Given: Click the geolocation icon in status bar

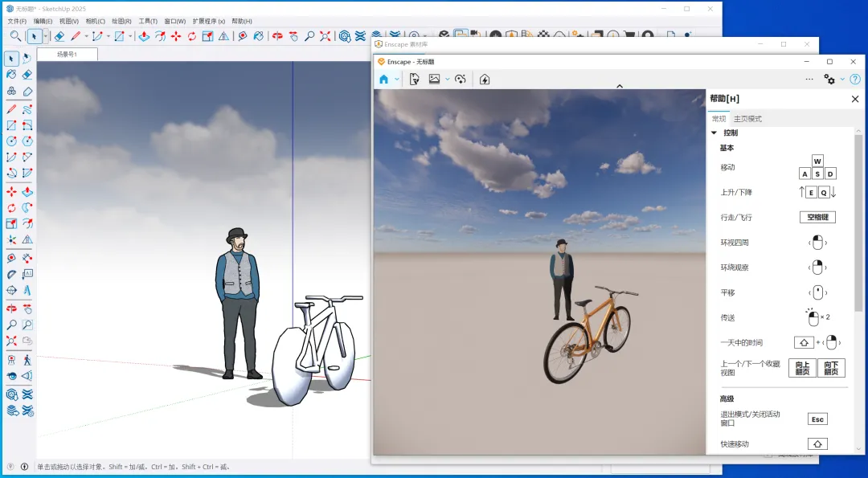Looking at the screenshot, I should click(x=10, y=467).
